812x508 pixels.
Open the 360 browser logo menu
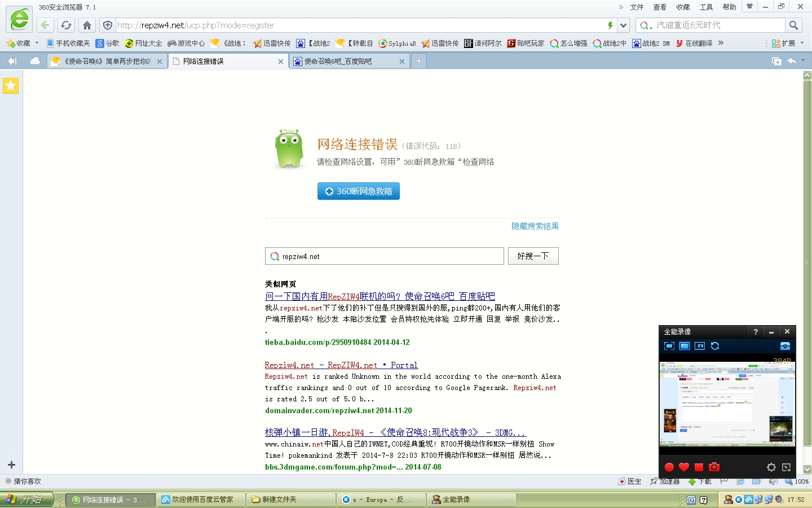[19, 19]
